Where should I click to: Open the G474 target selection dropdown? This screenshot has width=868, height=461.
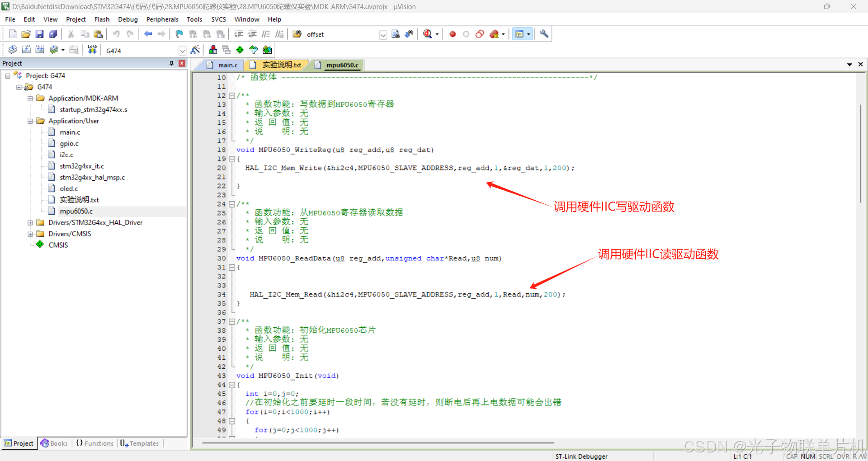(182, 51)
